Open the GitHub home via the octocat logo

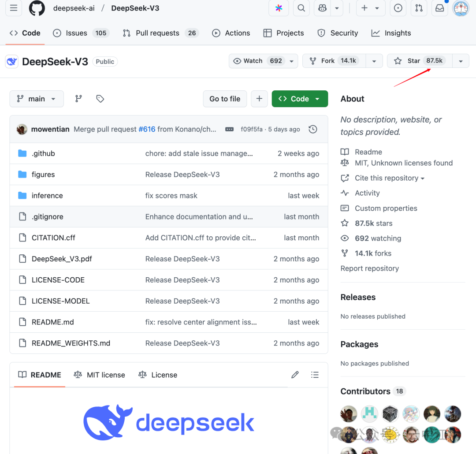point(37,8)
